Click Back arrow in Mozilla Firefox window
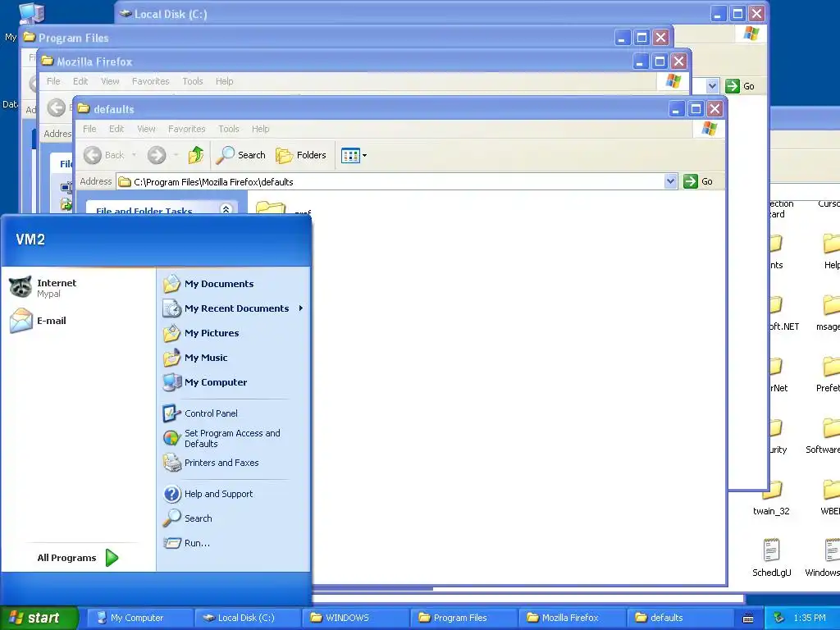Viewport: 840px width, 630px height. point(57,107)
